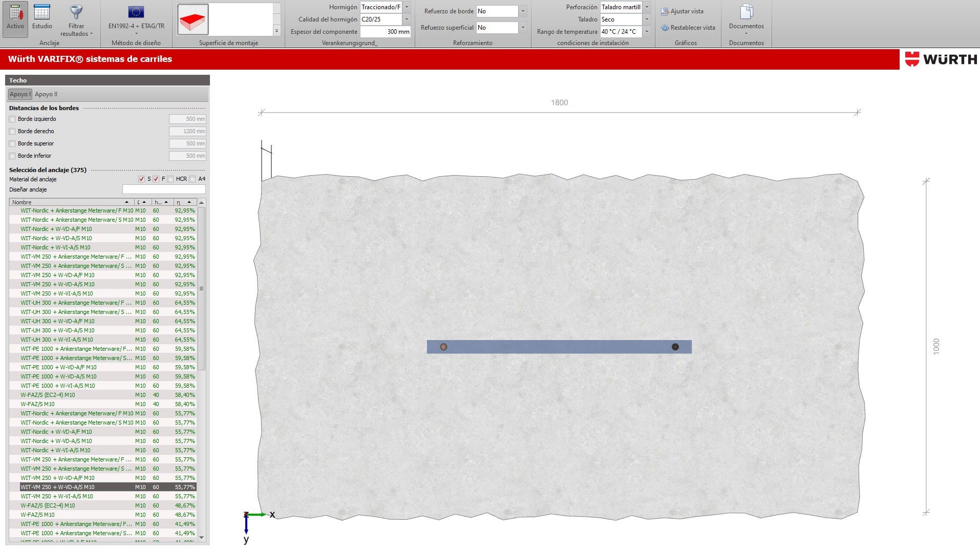Enable the Borde izquierdo checkbox
Viewport: 980px width, 549px height.
click(x=12, y=119)
